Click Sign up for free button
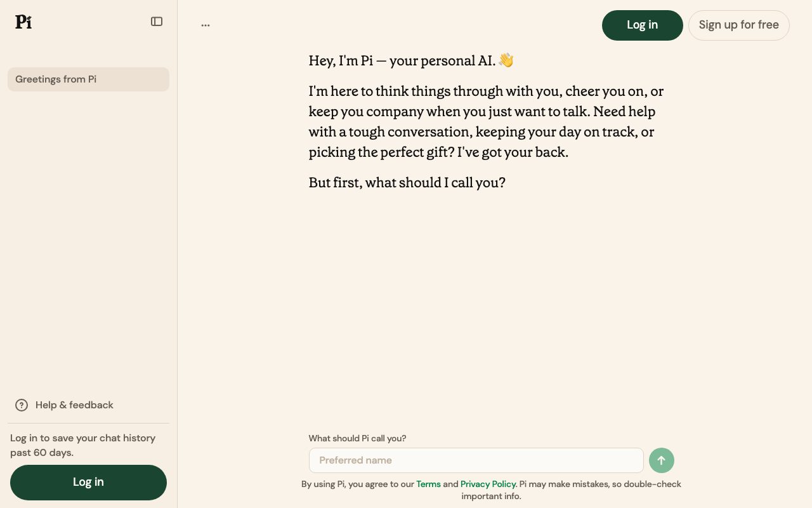The width and height of the screenshot is (812, 508). (x=738, y=25)
